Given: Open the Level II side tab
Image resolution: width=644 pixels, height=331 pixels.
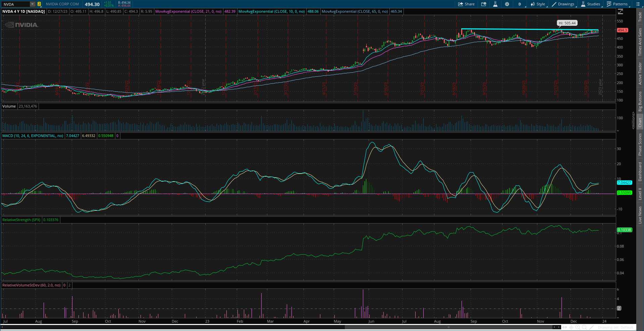Looking at the screenshot, I should tap(640, 194).
